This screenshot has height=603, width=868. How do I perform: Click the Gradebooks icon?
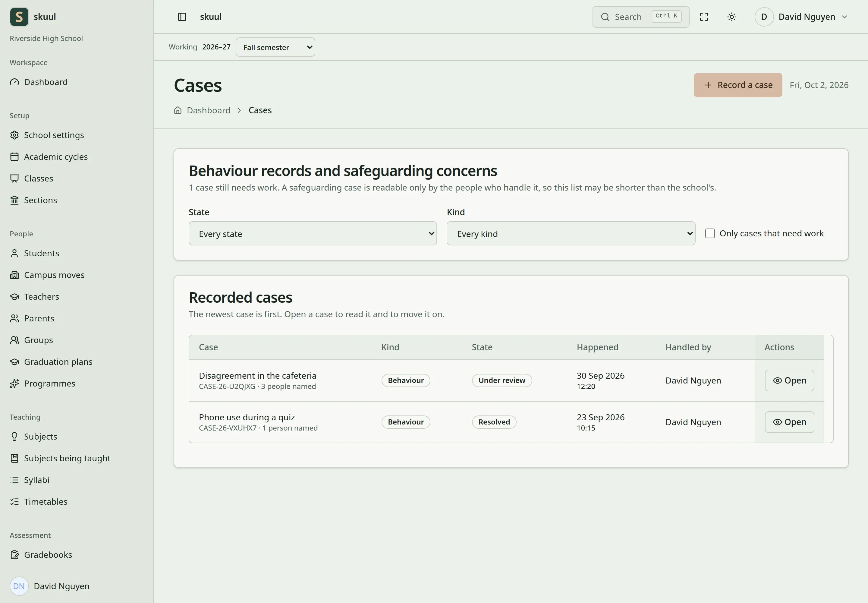pyautogui.click(x=14, y=555)
